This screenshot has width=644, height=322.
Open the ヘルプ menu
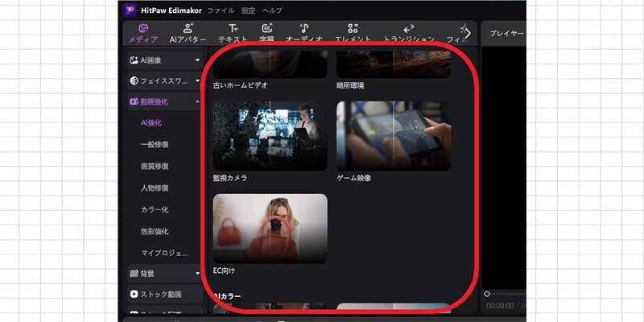(273, 11)
